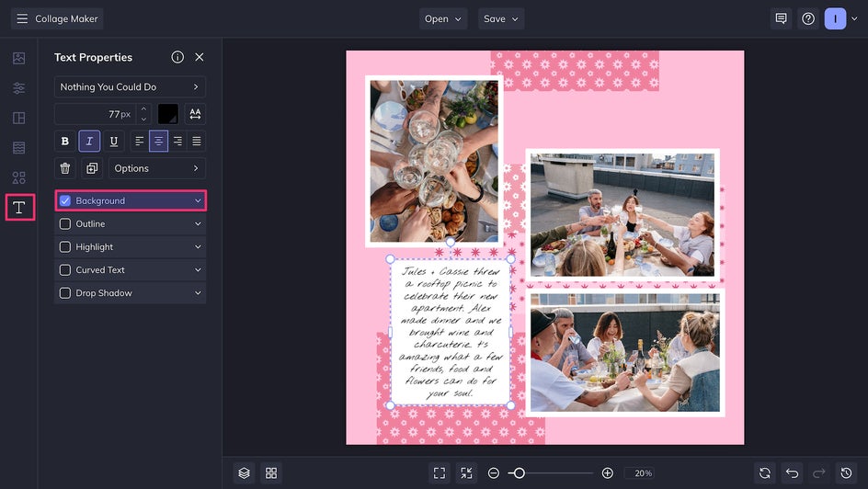Open the help question mark icon
Viewport: 868px width, 489px height.
click(808, 18)
